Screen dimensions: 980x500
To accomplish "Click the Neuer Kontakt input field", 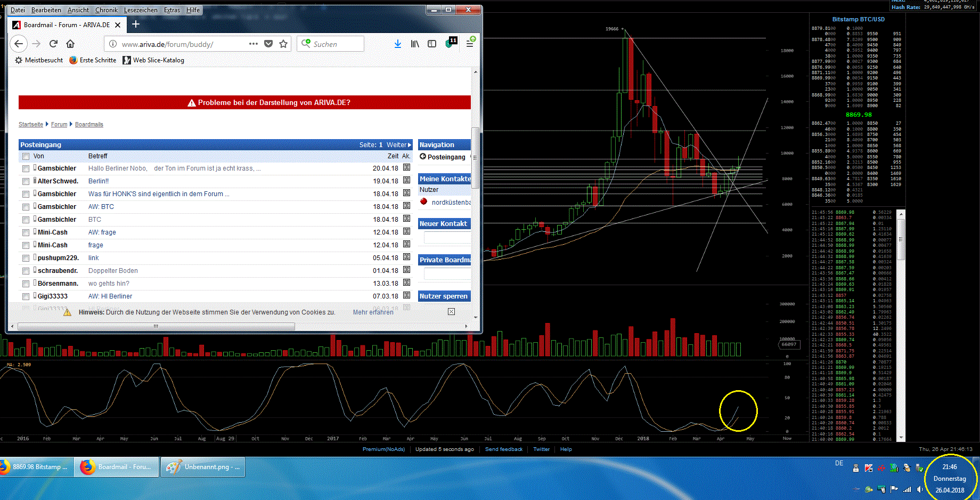I will click(x=447, y=238).
